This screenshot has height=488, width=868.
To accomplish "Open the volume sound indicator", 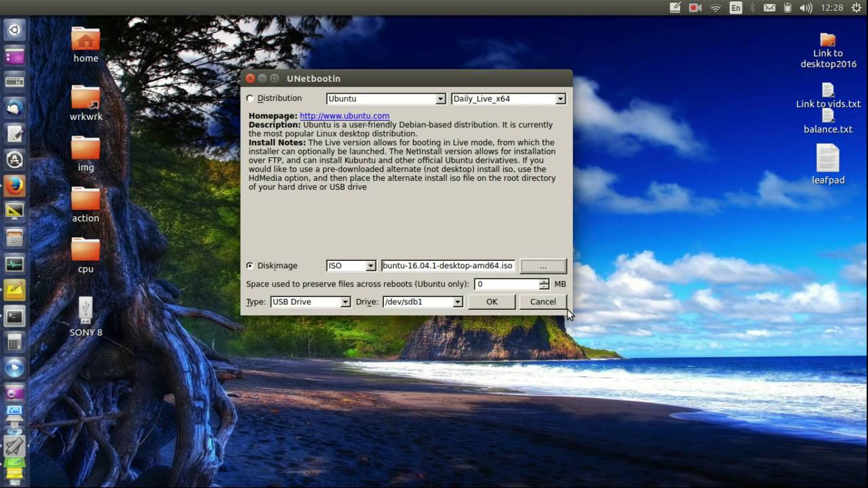I will pyautogui.click(x=806, y=8).
